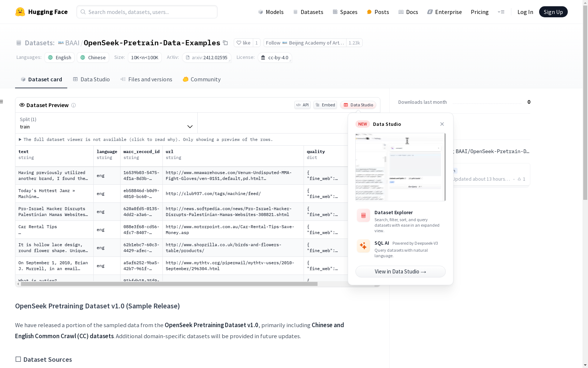Click the table's horizontal scrollbar
Viewport: 588px width, 368px height.
169,284
